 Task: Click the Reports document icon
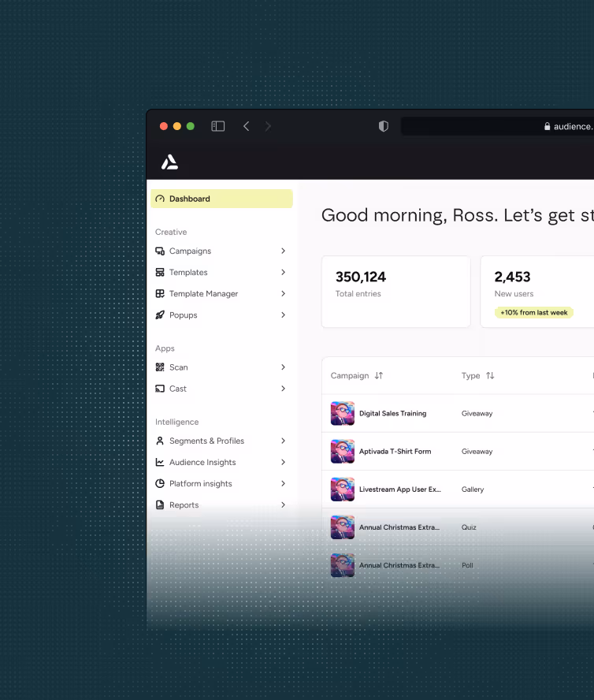tap(160, 505)
